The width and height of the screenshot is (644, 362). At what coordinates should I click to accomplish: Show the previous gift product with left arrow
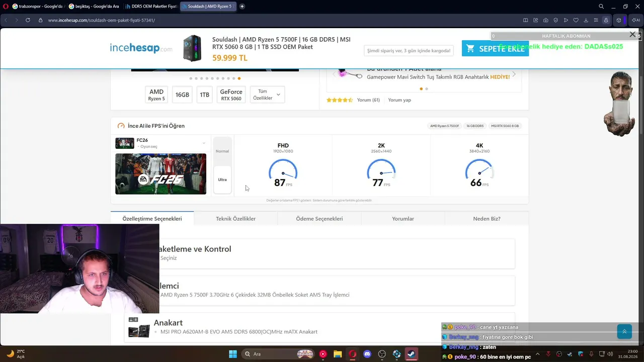point(334,74)
